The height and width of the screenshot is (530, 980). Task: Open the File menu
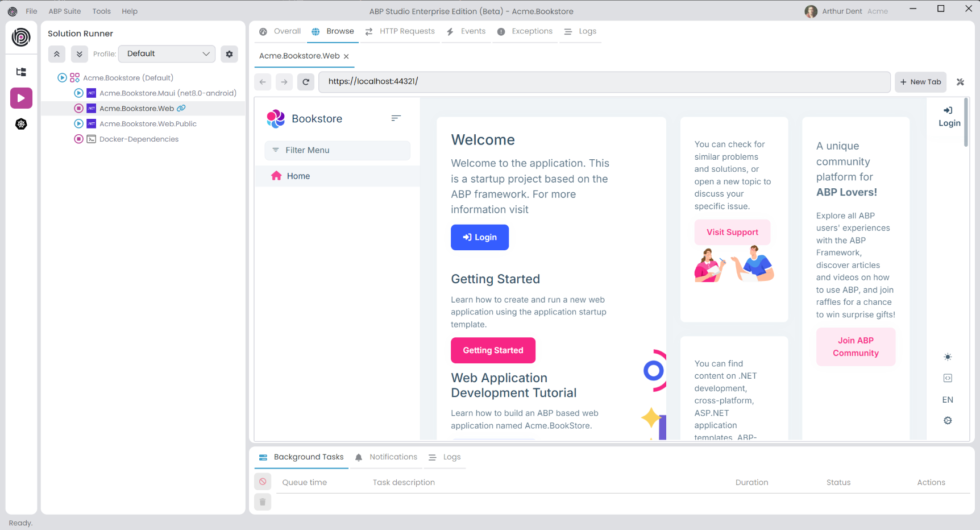click(31, 11)
